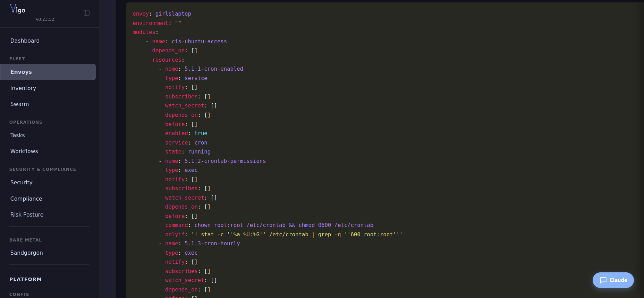Click the Vigo logo
Screen dimensions: 644x298
18,9
